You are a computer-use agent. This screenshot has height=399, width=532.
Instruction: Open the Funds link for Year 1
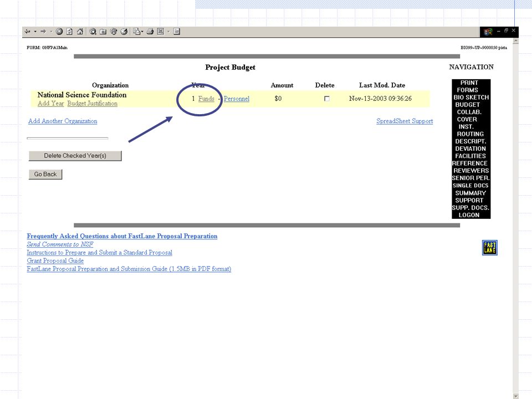pos(206,99)
